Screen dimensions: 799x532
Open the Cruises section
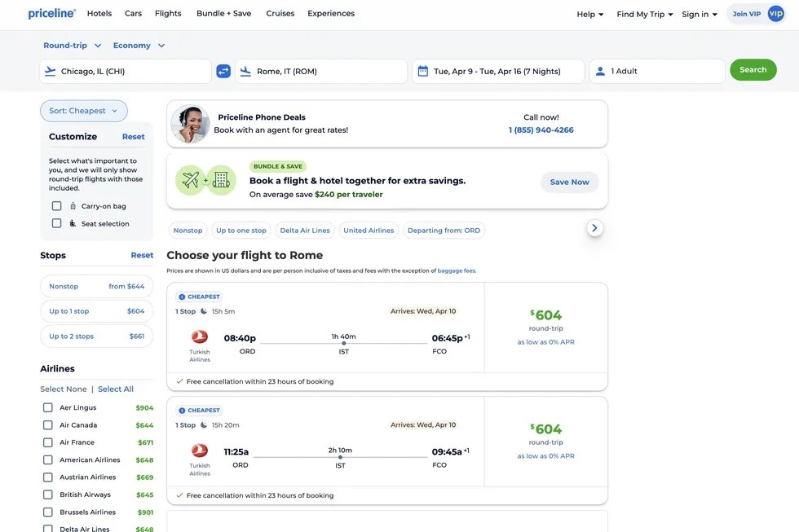coord(280,13)
